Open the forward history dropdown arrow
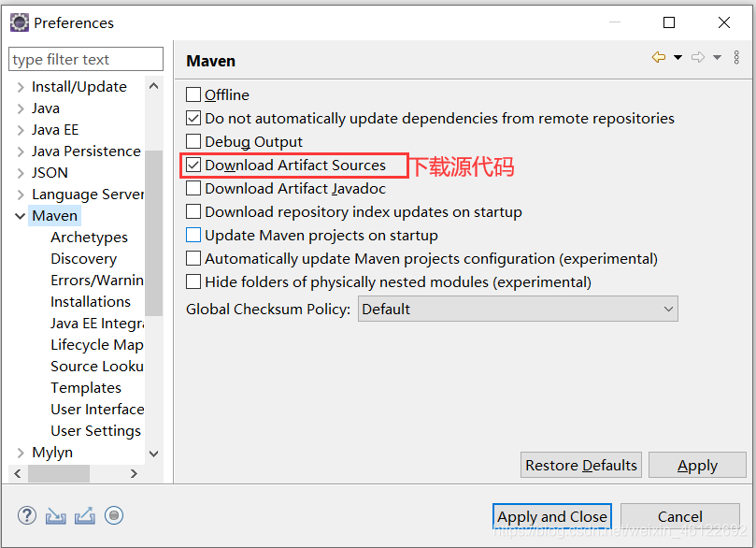Screen dimensions: 756x548 pyautogui.click(x=717, y=57)
